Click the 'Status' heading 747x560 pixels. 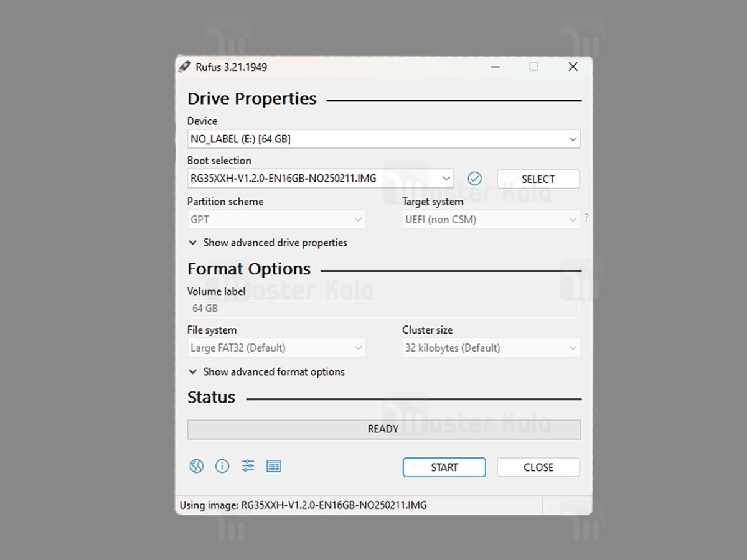[x=212, y=398]
